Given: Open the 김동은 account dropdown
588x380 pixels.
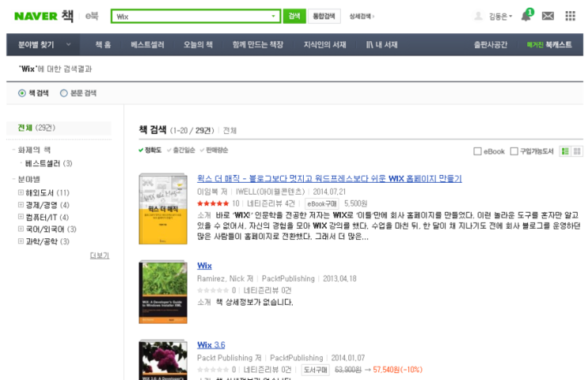Looking at the screenshot, I should [x=500, y=17].
